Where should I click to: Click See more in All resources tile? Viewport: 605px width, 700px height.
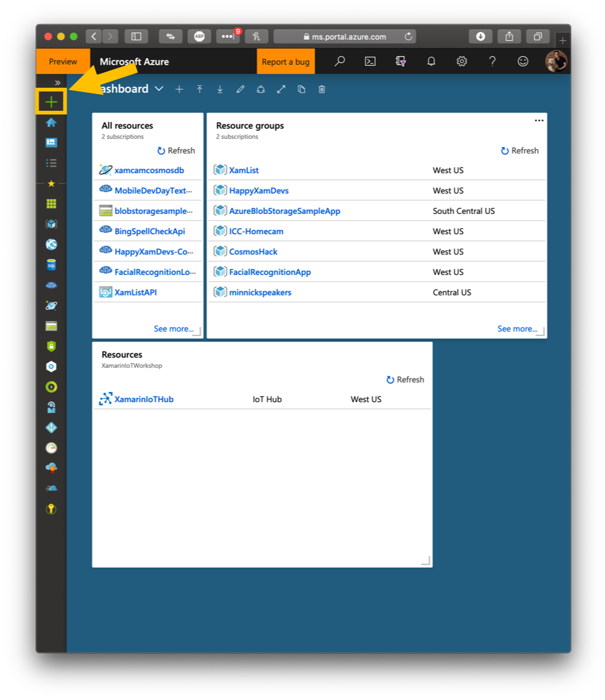174,329
